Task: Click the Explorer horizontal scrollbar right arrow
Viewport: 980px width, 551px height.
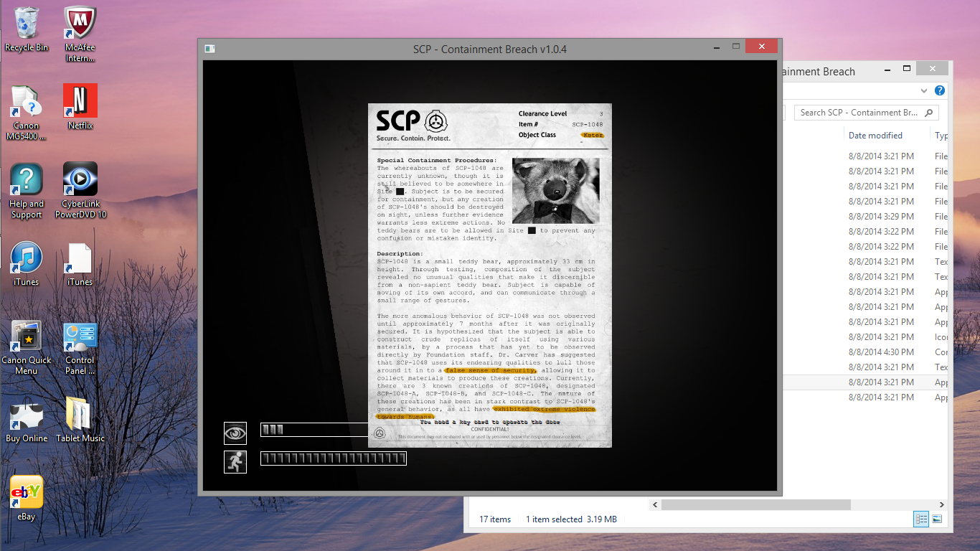Action: tap(943, 505)
